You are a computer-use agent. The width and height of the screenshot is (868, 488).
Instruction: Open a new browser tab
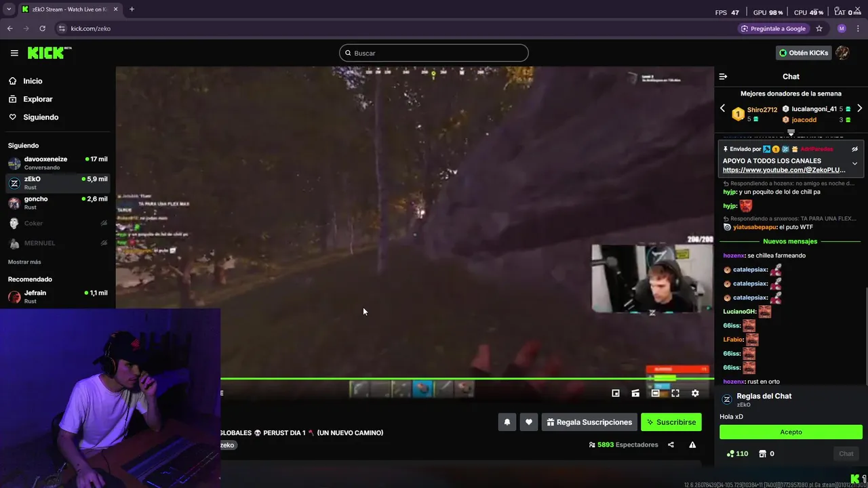pos(132,9)
